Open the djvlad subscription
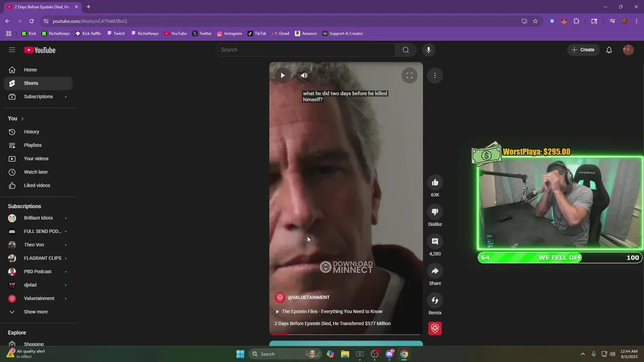Image resolution: width=644 pixels, height=362 pixels. (x=38, y=285)
